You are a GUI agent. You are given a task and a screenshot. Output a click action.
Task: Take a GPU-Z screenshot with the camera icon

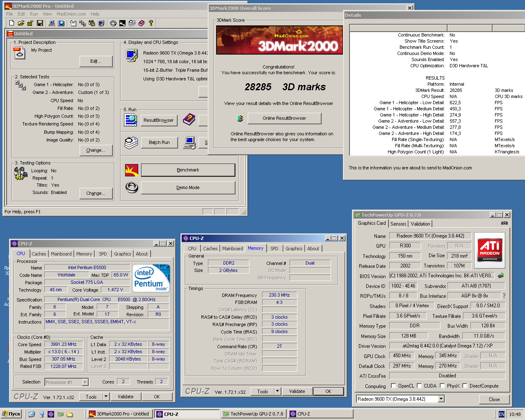(504, 223)
